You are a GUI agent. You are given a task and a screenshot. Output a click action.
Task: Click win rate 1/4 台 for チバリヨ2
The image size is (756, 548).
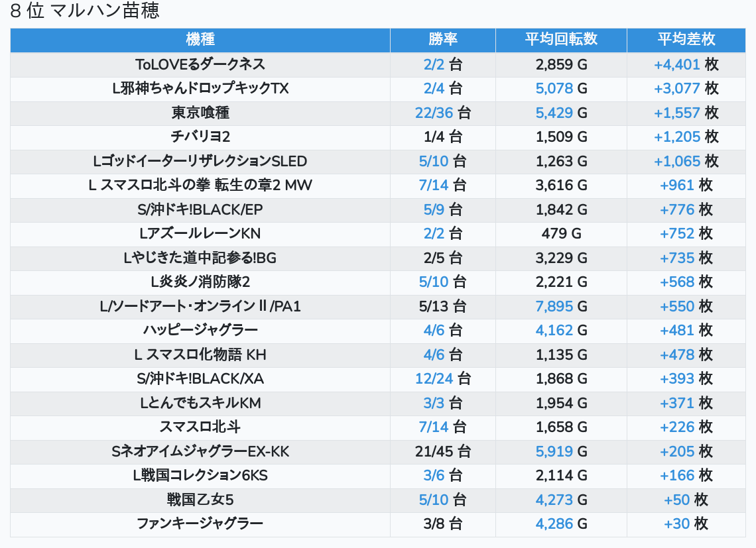tap(442, 137)
